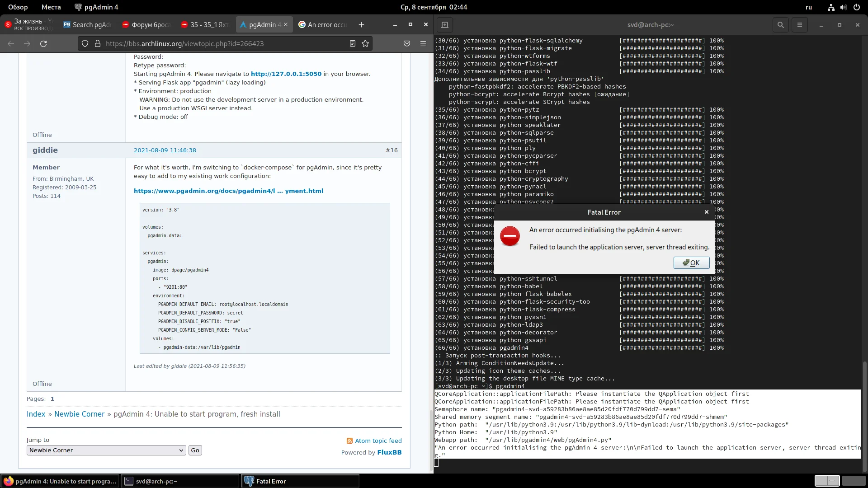Viewport: 868px width, 488px height.
Task: Click the Firefox reload page icon
Action: pos(43,44)
